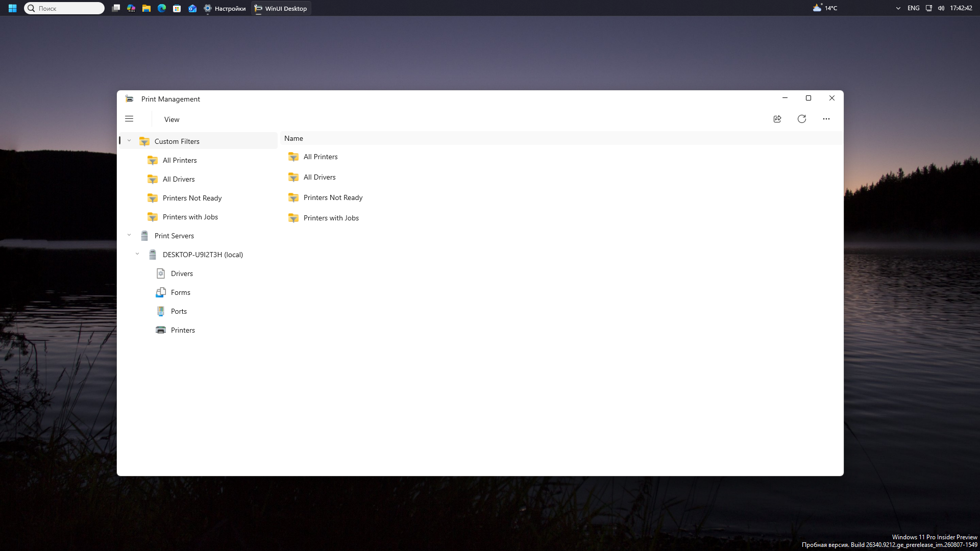Screen dimensions: 980x551
Task: Click the ENG language indicator
Action: pos(914,8)
